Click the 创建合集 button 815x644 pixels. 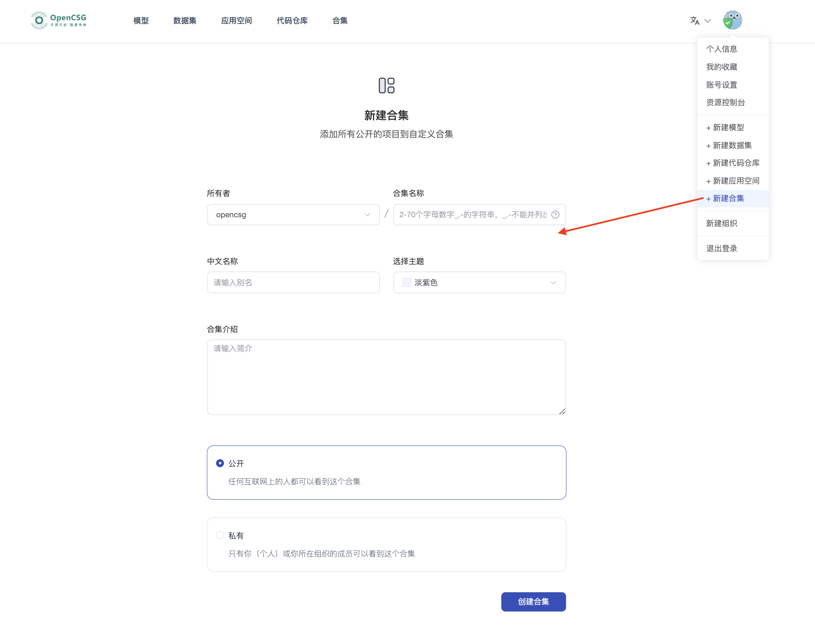click(x=533, y=602)
